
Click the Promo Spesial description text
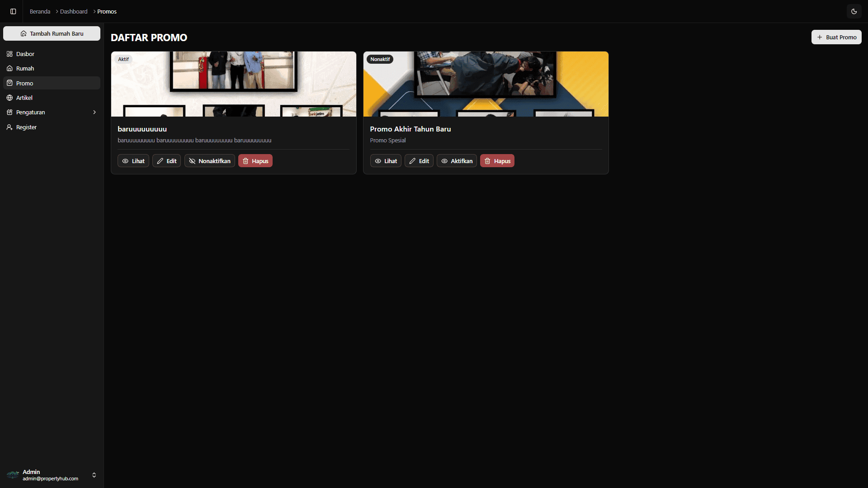pyautogui.click(x=387, y=140)
